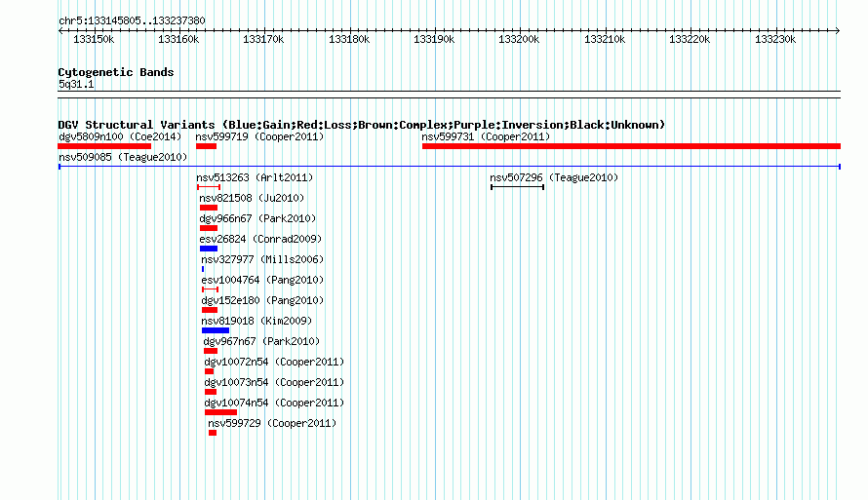868x500 pixels.
Task: Select the red bar under nsv821508
Action: (x=209, y=208)
